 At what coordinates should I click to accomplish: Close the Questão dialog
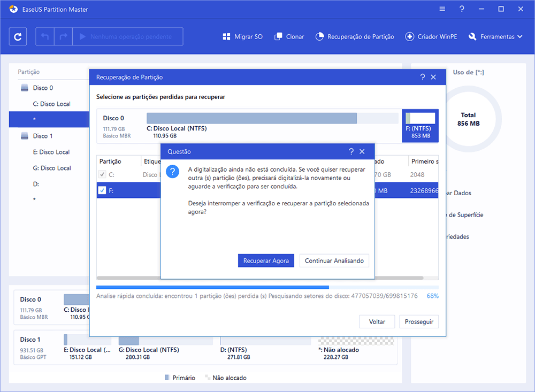tap(362, 151)
